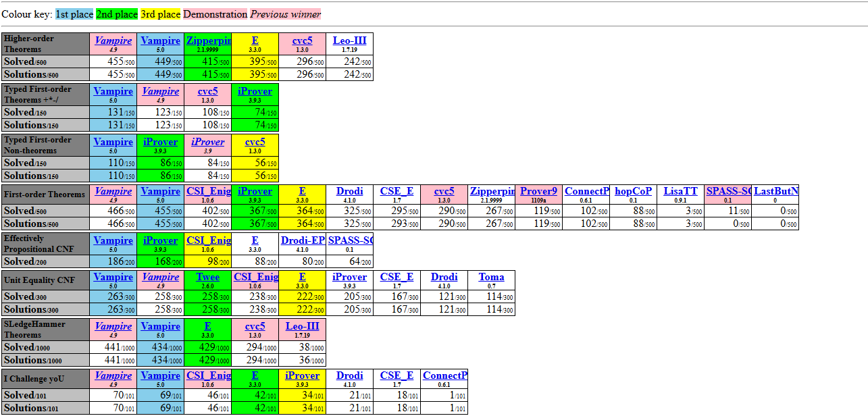Viewport: 868px width, 416px height.
Task: Open Vampire 5.0 link in Effectively Propositional CNF
Action: click(113, 240)
